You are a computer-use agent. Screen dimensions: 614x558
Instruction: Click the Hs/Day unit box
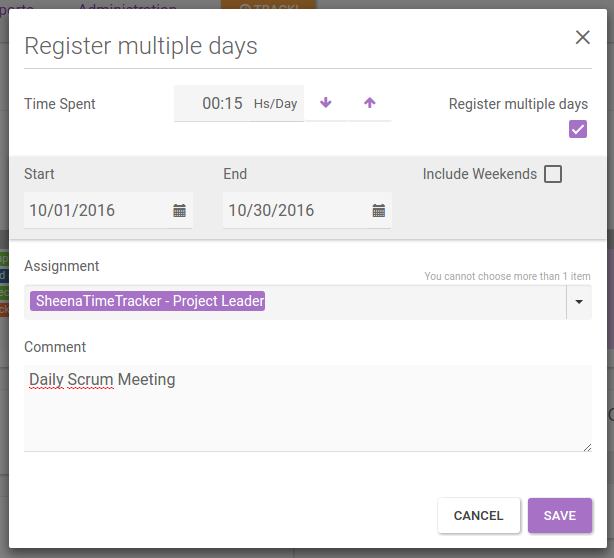click(x=276, y=103)
